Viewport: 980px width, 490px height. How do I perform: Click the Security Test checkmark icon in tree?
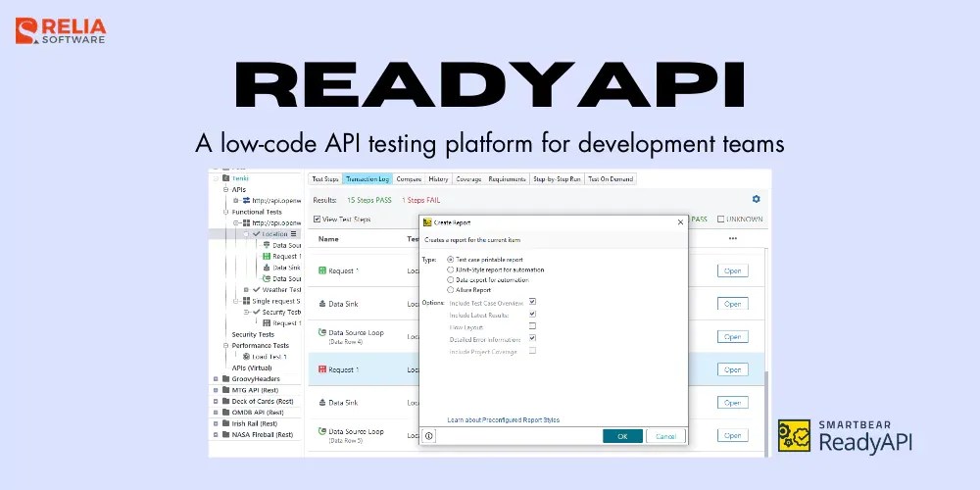(x=256, y=312)
